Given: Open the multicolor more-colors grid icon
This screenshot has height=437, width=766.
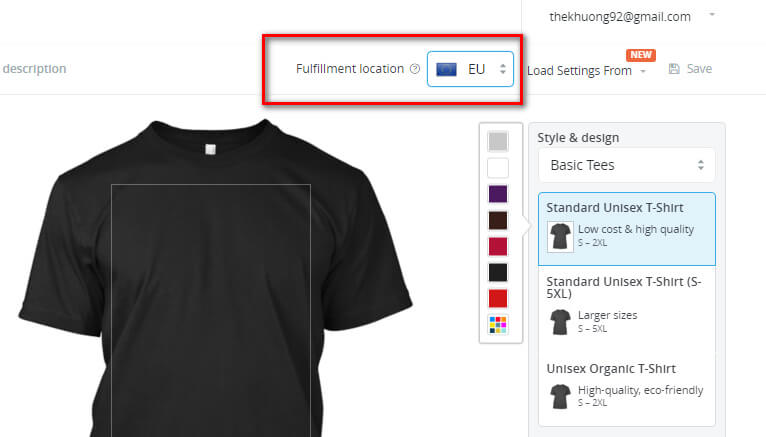Looking at the screenshot, I should tap(498, 324).
